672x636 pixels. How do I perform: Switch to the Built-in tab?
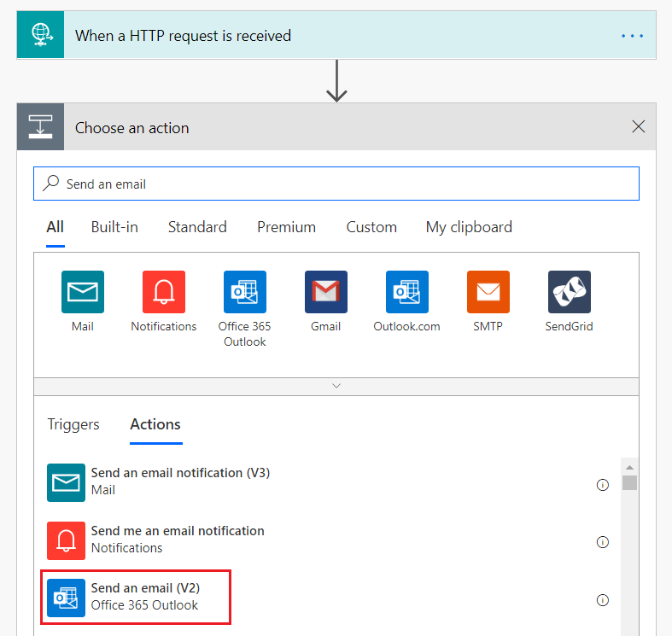click(114, 227)
